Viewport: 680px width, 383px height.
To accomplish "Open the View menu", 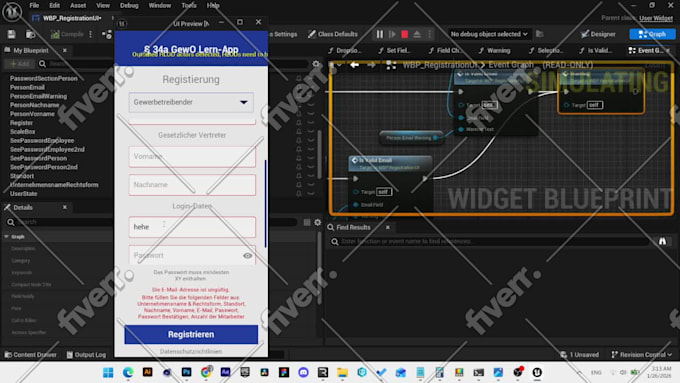I will pos(103,6).
